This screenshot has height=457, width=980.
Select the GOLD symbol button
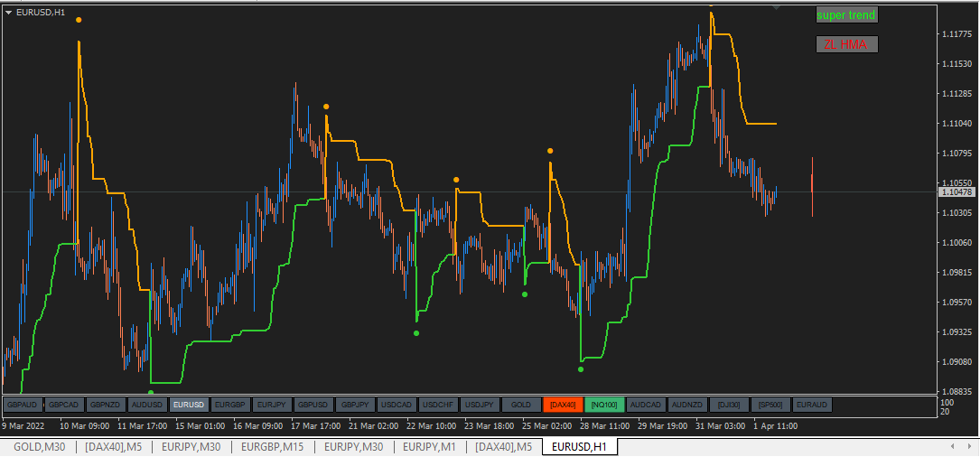pyautogui.click(x=521, y=406)
